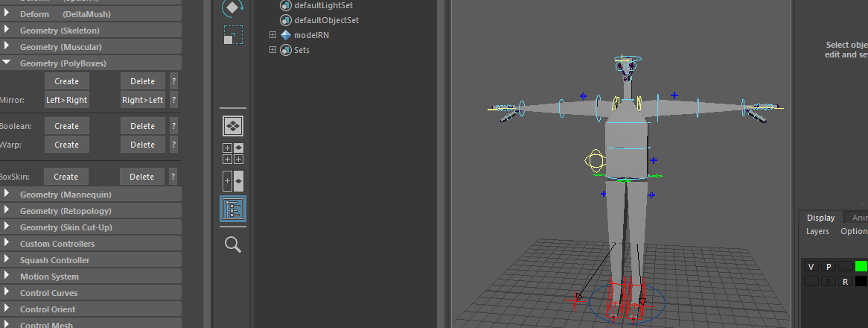The height and width of the screenshot is (328, 868).
Task: Click Create in the Boolean row
Action: click(x=66, y=126)
